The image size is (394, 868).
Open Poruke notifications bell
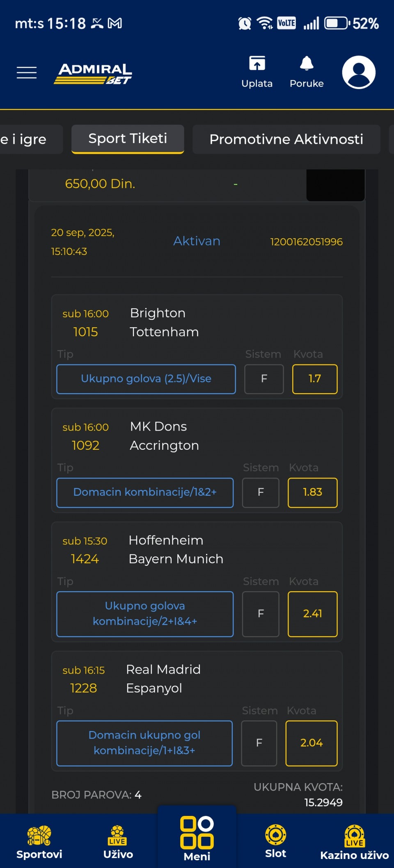point(307,72)
